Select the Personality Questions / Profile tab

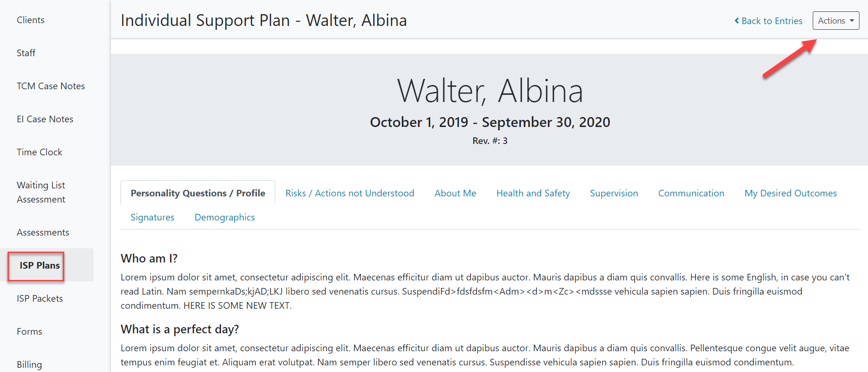coord(198,193)
